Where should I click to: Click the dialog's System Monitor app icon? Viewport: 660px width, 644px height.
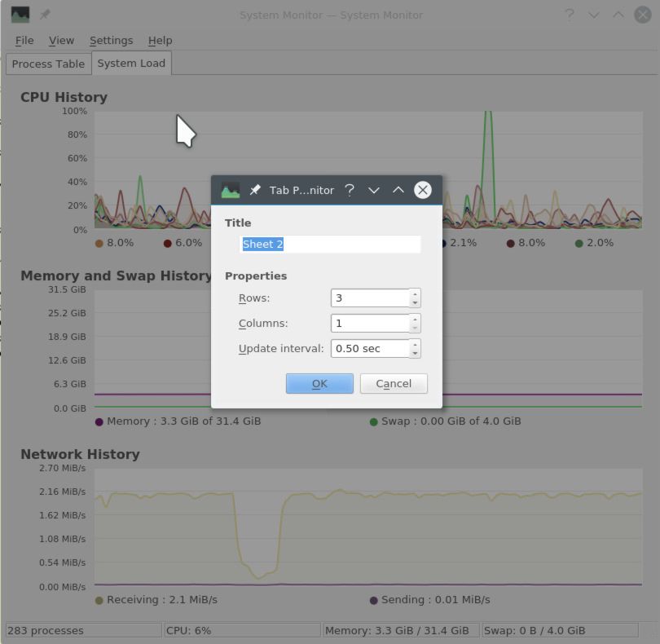(x=231, y=191)
